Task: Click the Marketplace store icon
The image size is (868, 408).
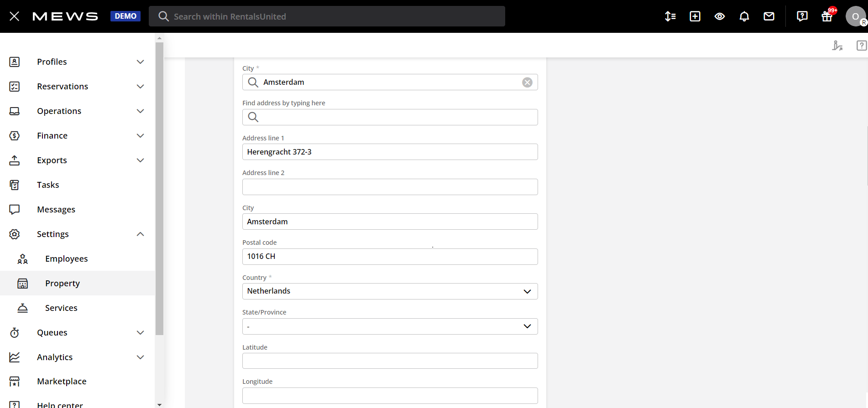Action: tap(15, 381)
